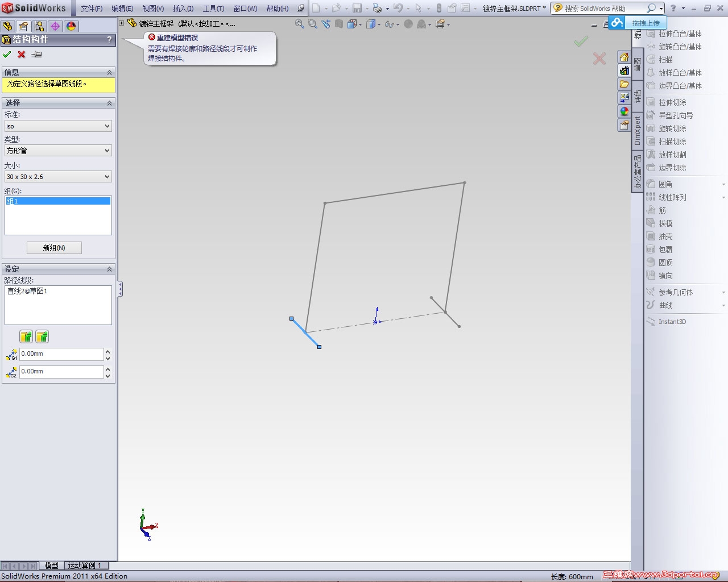
Task: Open the File Explorer task pane tab
Action: (624, 84)
